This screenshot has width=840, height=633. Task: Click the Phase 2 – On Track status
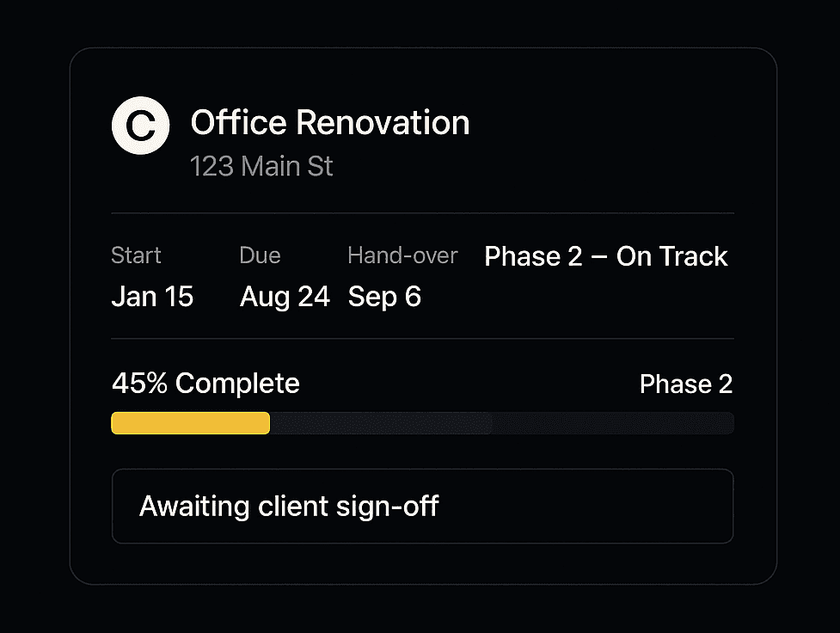[606, 256]
